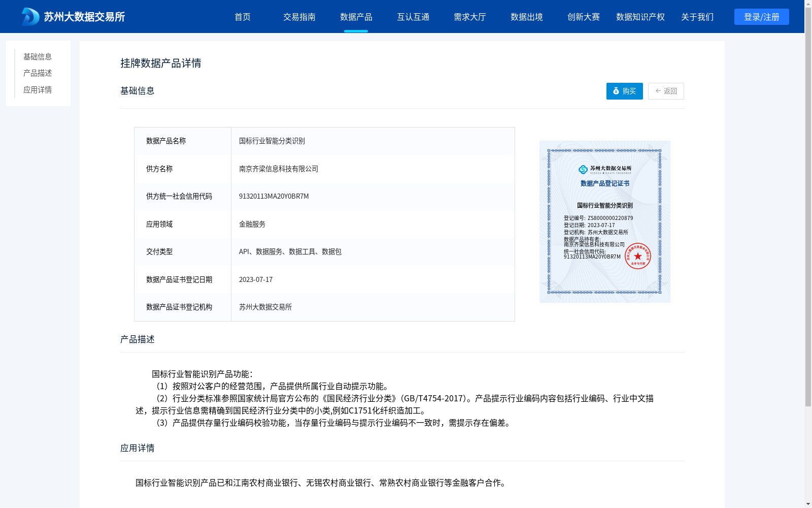Viewport: 812px width, 508px height.
Task: Go to 互认互通 in the navigation
Action: (413, 17)
